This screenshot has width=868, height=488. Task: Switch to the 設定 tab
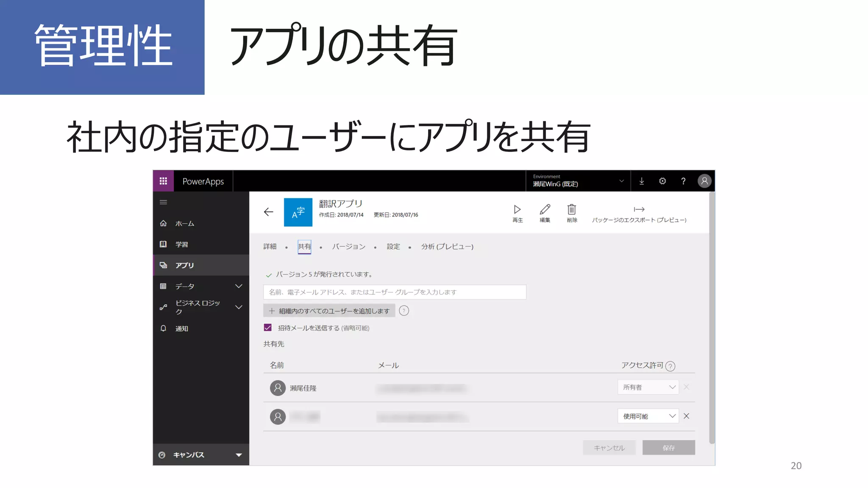click(x=393, y=247)
